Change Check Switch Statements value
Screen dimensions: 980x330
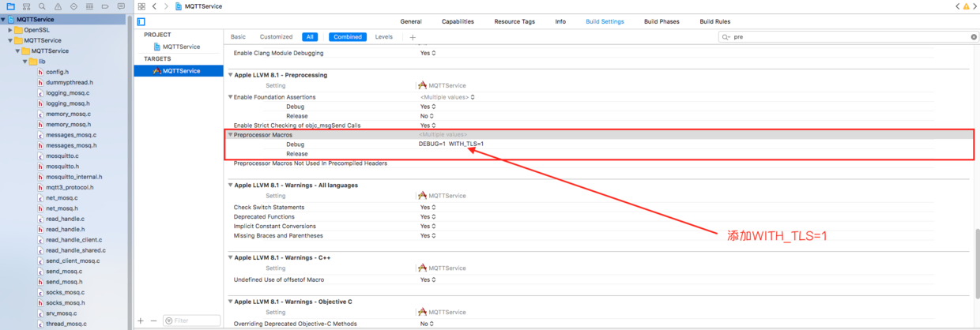click(428, 208)
